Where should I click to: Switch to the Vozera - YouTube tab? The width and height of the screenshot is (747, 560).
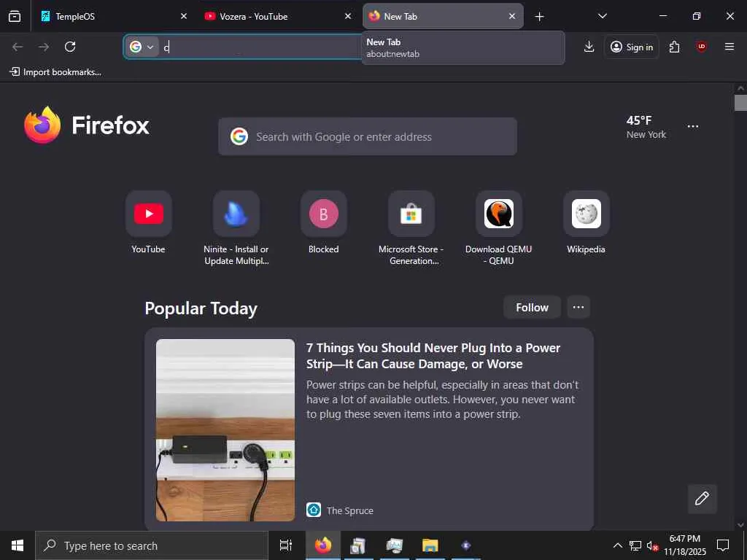pyautogui.click(x=278, y=16)
